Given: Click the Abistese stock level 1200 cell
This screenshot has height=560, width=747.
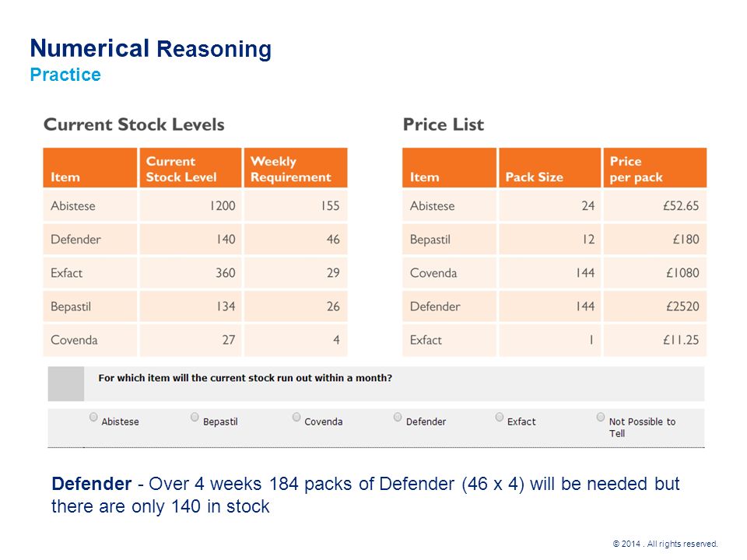Looking at the screenshot, I should [x=191, y=205].
